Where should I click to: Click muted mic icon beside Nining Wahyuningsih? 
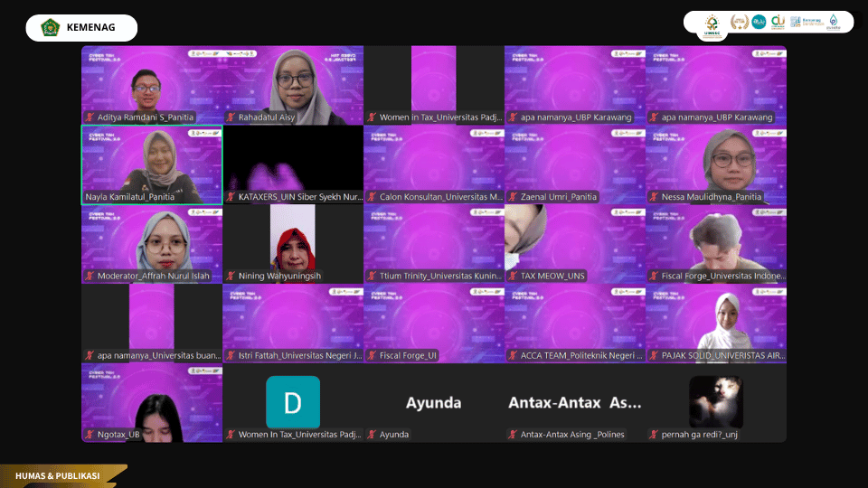point(231,277)
